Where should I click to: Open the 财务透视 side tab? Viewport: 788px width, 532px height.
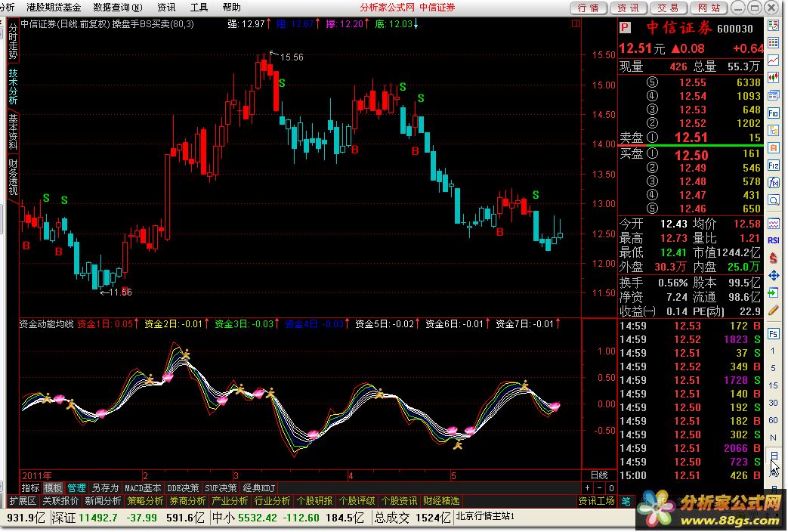pyautogui.click(x=13, y=177)
